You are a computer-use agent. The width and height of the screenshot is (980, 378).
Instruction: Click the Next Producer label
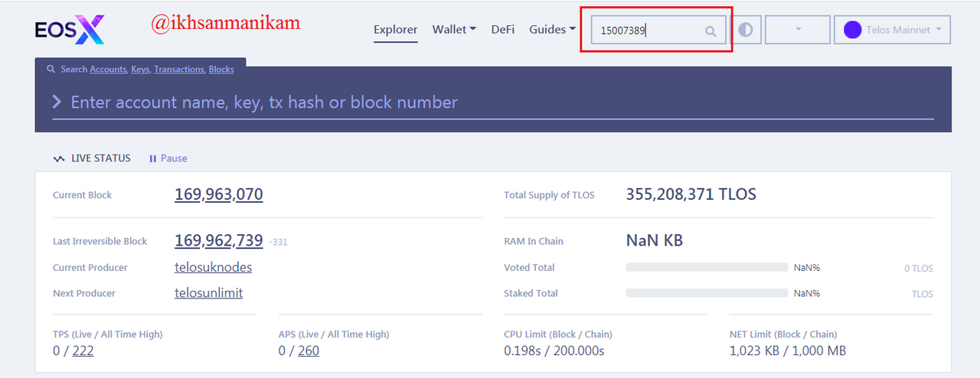pos(84,294)
